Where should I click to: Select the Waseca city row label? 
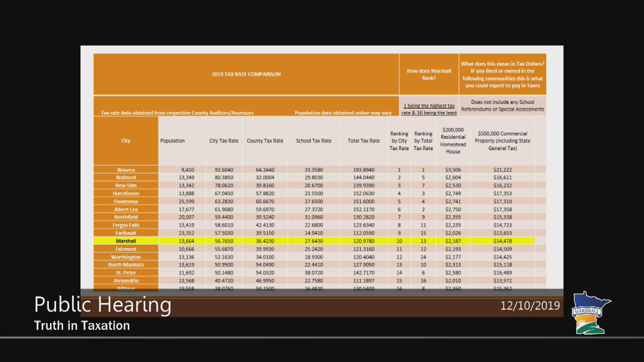(x=126, y=170)
